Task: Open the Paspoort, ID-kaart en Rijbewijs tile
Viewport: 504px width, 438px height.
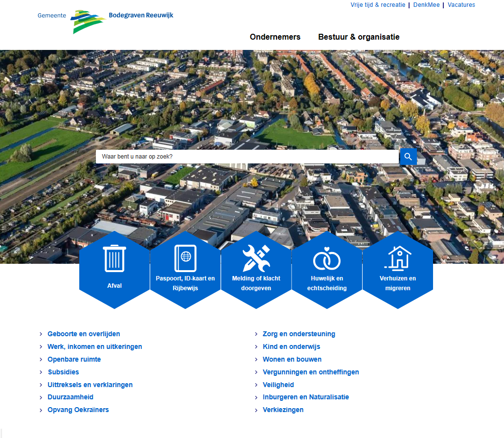Action: click(x=185, y=270)
